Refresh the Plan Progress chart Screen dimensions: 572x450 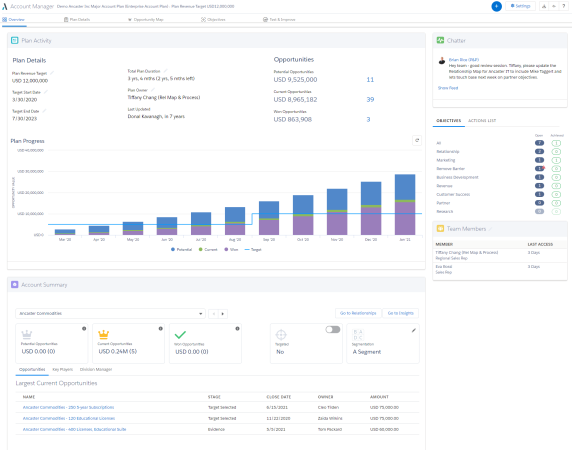(417, 140)
